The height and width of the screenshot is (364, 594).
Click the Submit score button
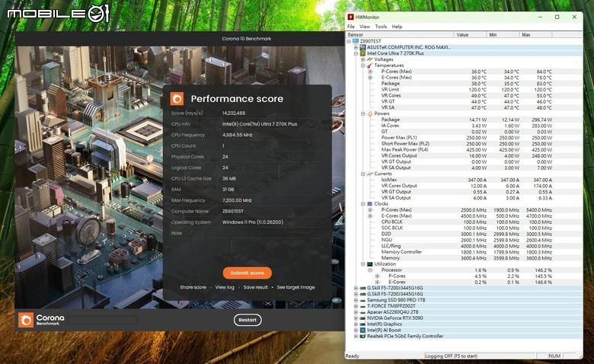[x=247, y=273]
